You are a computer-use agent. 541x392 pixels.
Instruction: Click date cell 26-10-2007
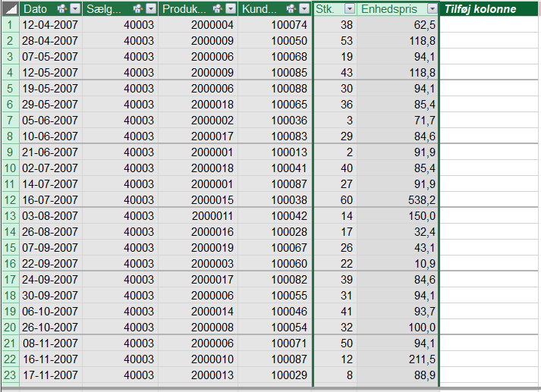[51, 328]
